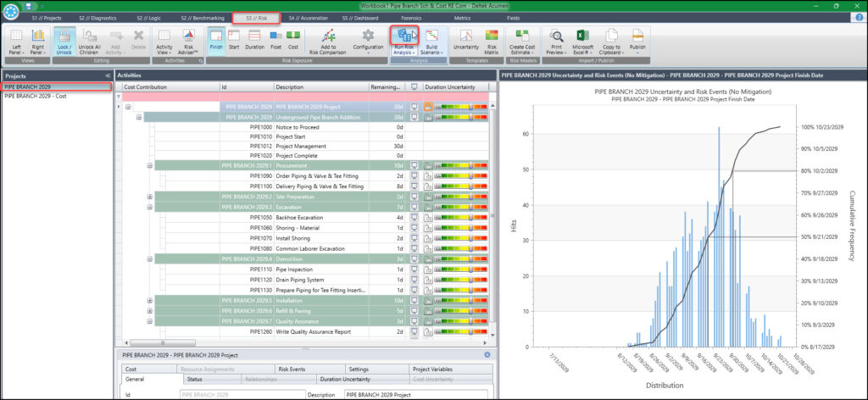Open the Create Cost Estimate dropdown
Viewport: 868px width, 400px height.
tap(522, 42)
